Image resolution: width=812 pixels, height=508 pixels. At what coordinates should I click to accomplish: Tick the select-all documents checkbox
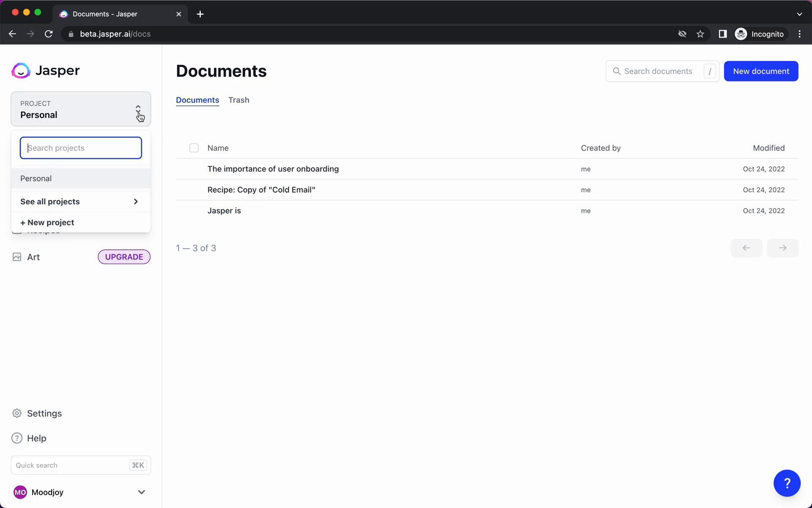coord(194,148)
